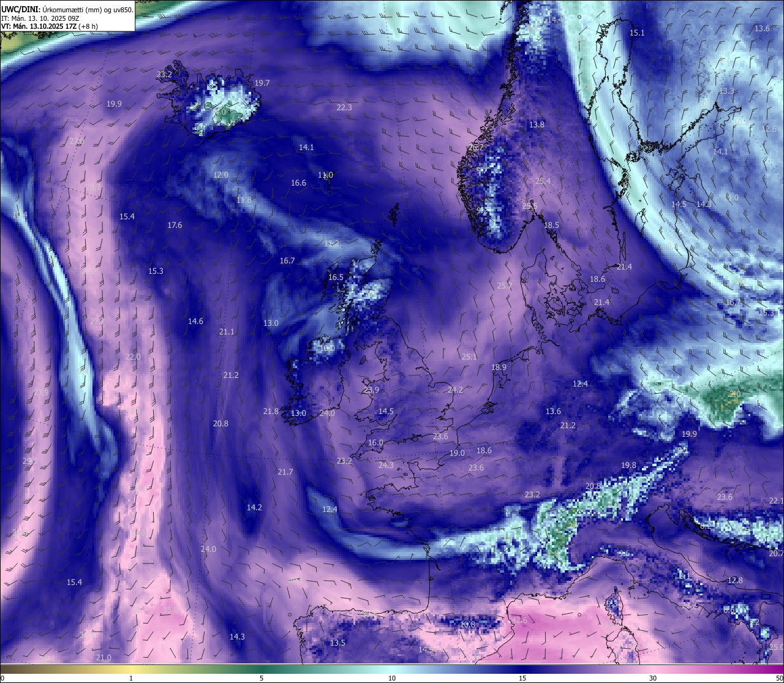
Task: Click the 13.5 value over Spain
Action: pos(337,643)
